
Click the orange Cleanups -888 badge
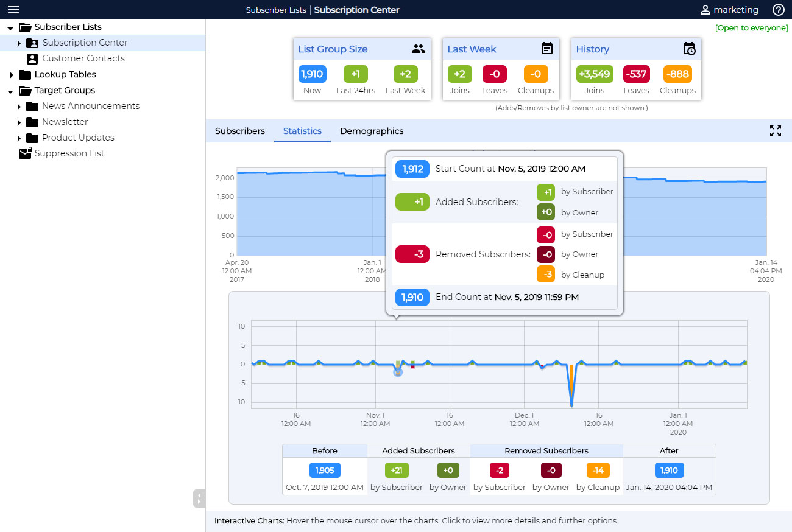677,74
